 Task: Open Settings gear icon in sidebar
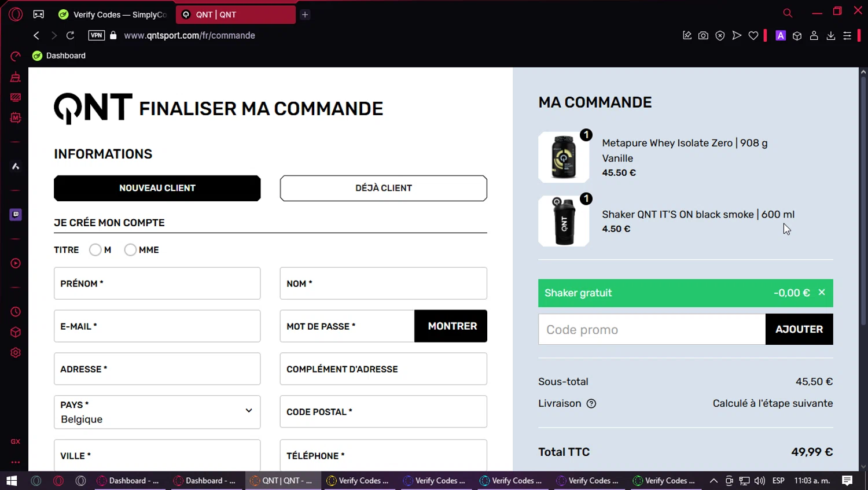[x=16, y=353]
